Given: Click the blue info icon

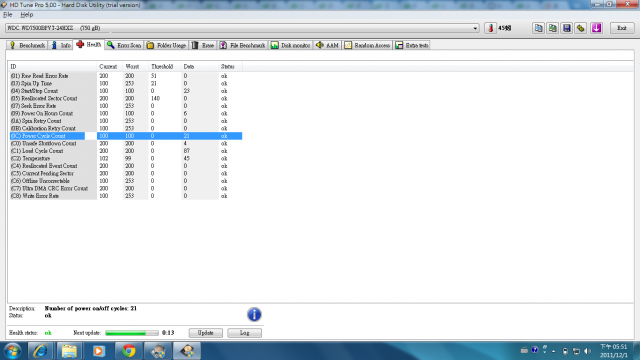Looking at the screenshot, I should click(x=254, y=315).
